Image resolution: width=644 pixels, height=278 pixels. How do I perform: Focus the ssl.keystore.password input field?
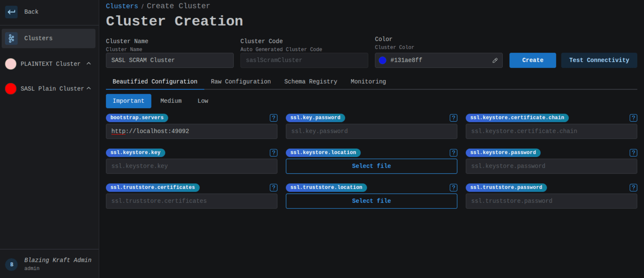coord(552,166)
